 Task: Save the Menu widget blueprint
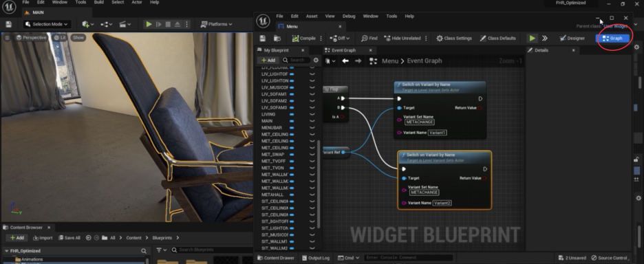263,38
